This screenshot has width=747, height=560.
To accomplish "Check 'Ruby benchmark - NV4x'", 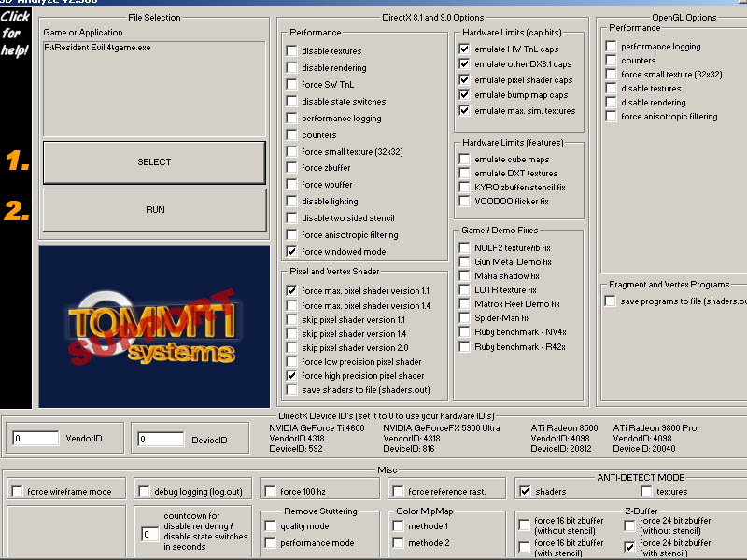I will point(464,332).
